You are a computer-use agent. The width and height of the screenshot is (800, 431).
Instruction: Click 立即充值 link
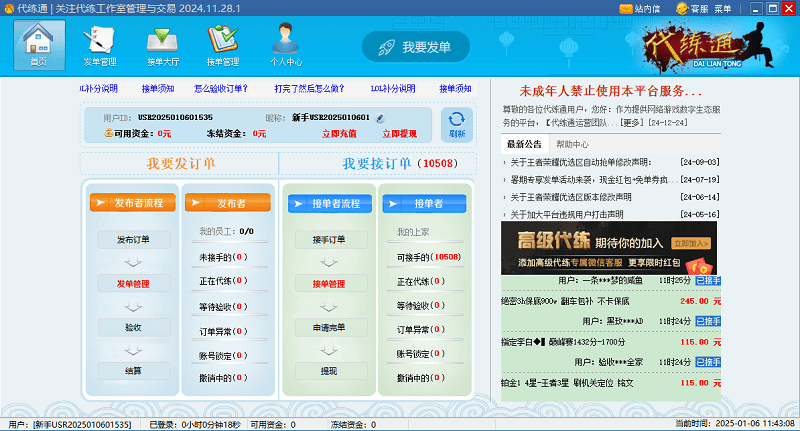pos(339,134)
